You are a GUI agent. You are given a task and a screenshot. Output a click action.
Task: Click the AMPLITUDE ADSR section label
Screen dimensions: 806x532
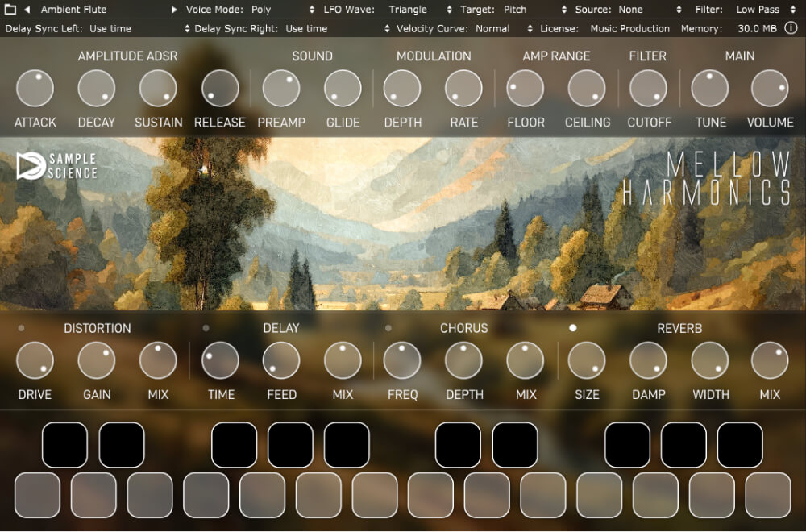tap(127, 56)
